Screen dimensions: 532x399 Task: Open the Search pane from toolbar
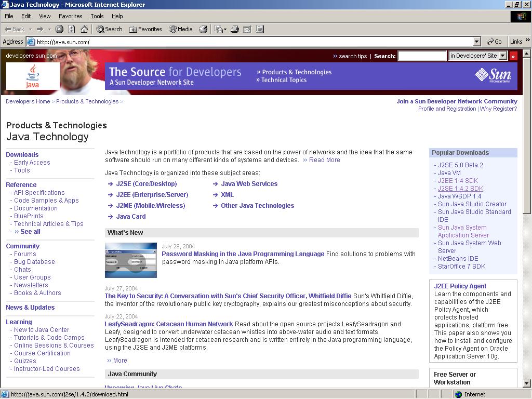[109, 29]
